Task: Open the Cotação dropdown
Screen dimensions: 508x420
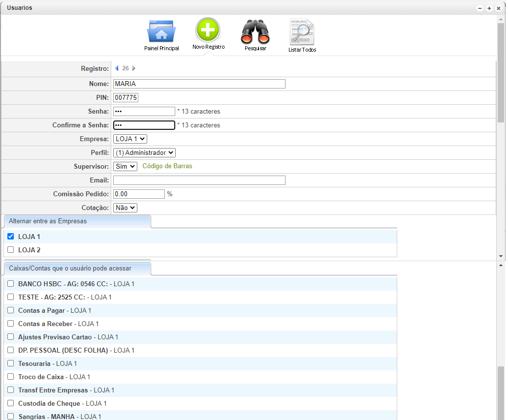Action: 125,208
